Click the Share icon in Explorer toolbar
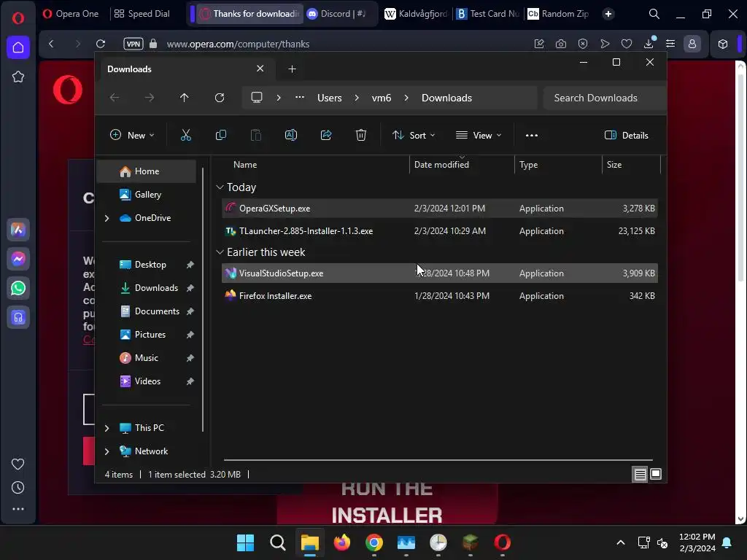747x560 pixels. (326, 135)
